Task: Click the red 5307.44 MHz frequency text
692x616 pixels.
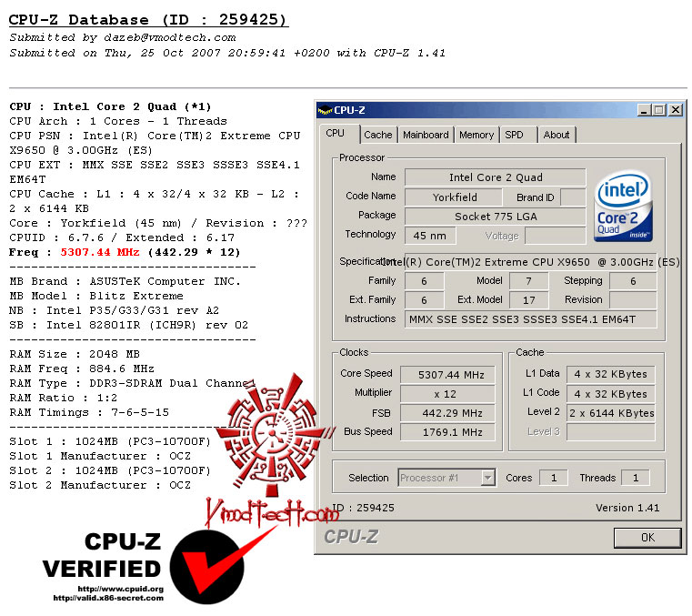Action: [x=100, y=252]
